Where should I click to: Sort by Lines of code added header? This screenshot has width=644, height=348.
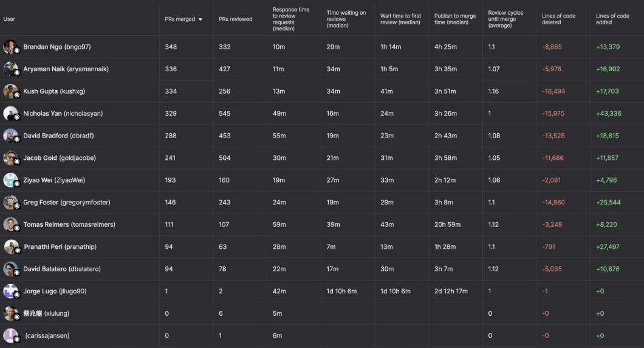coord(612,19)
